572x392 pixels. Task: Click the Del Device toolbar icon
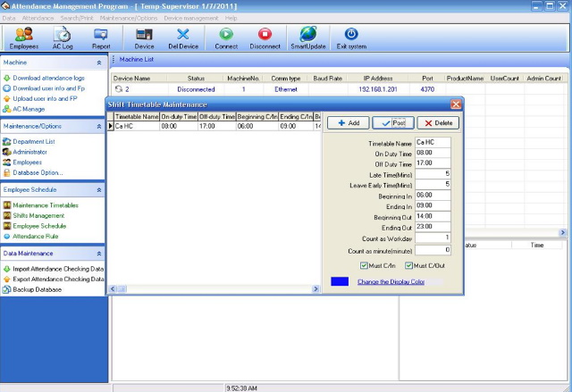coord(183,34)
